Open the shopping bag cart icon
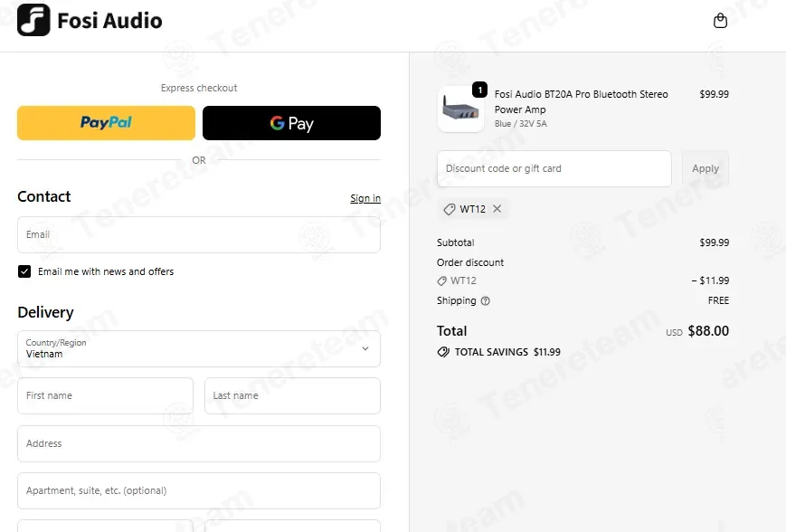Image resolution: width=786 pixels, height=532 pixels. click(720, 21)
